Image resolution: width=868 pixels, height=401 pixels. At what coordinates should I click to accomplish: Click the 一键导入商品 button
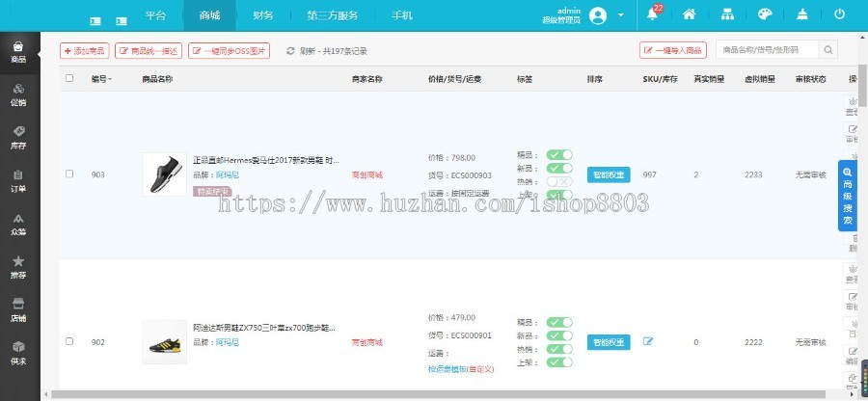pos(673,50)
